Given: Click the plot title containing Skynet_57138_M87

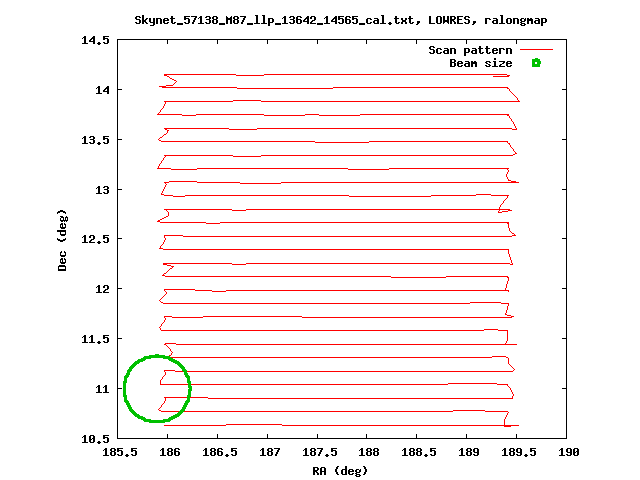Looking at the screenshot, I should point(341,20).
